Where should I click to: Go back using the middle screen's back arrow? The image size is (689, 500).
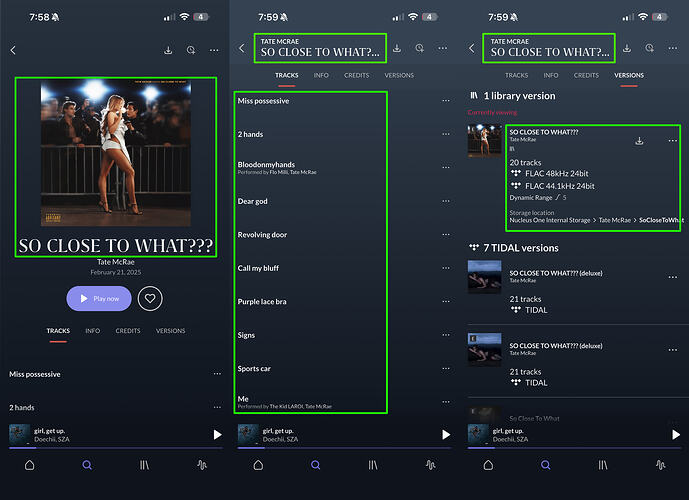click(x=242, y=48)
